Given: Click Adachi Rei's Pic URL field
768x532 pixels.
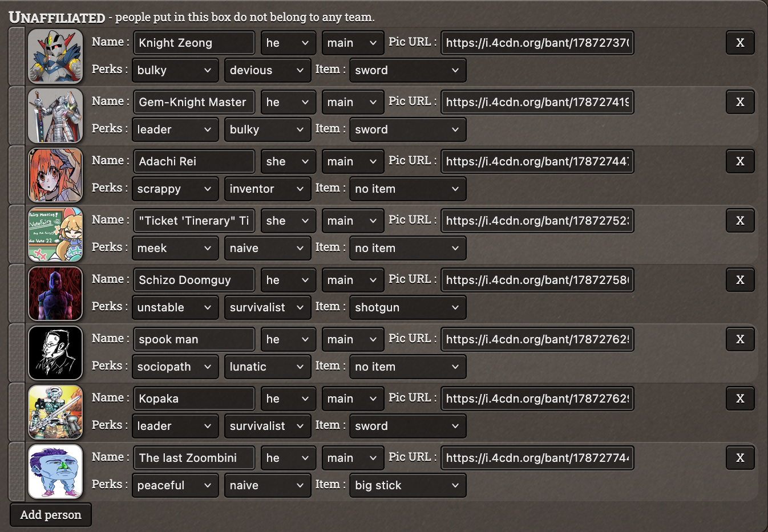Looking at the screenshot, I should coord(537,161).
